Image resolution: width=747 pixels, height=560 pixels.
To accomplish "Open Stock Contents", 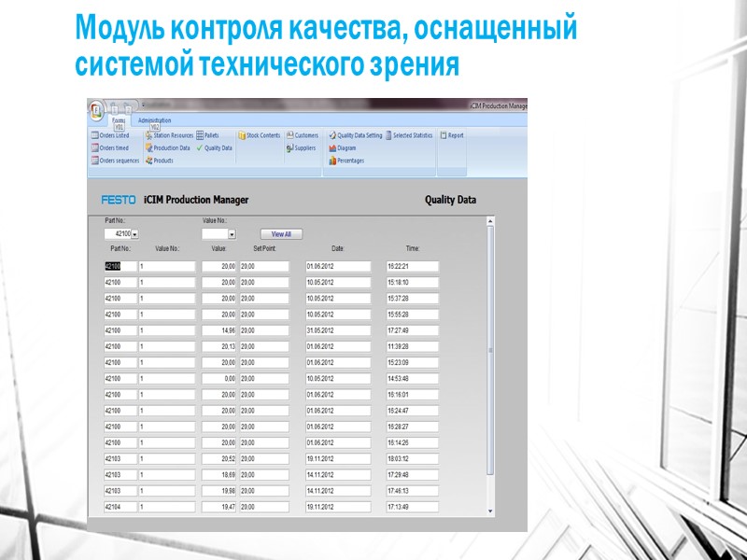I will click(260, 135).
